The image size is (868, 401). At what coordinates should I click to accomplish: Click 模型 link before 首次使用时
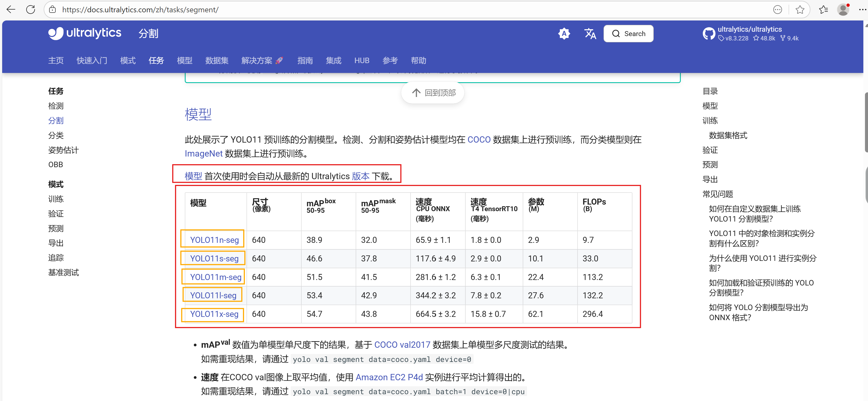193,176
